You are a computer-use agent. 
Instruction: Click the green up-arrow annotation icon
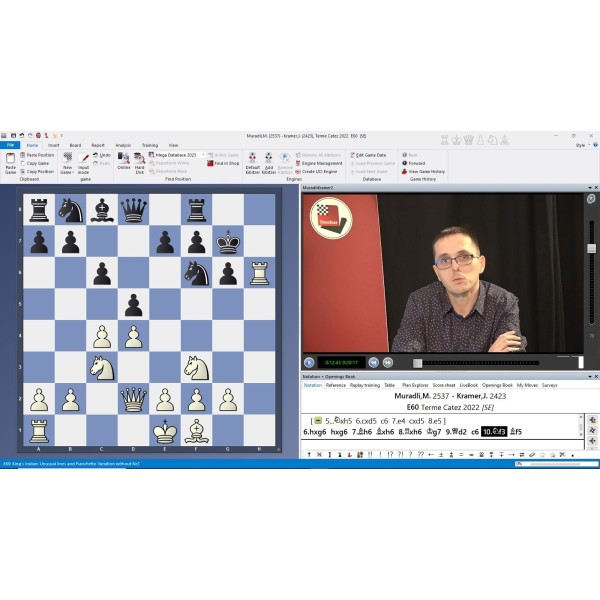tap(309, 455)
